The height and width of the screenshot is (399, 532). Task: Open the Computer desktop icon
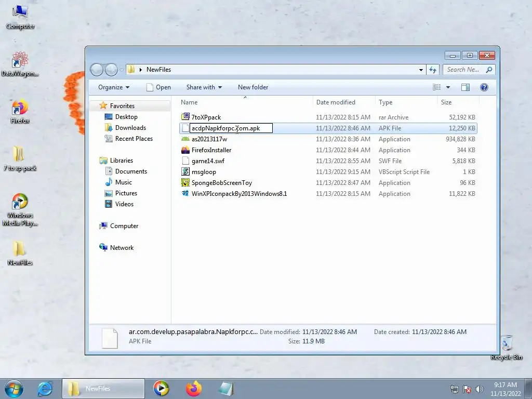click(20, 17)
